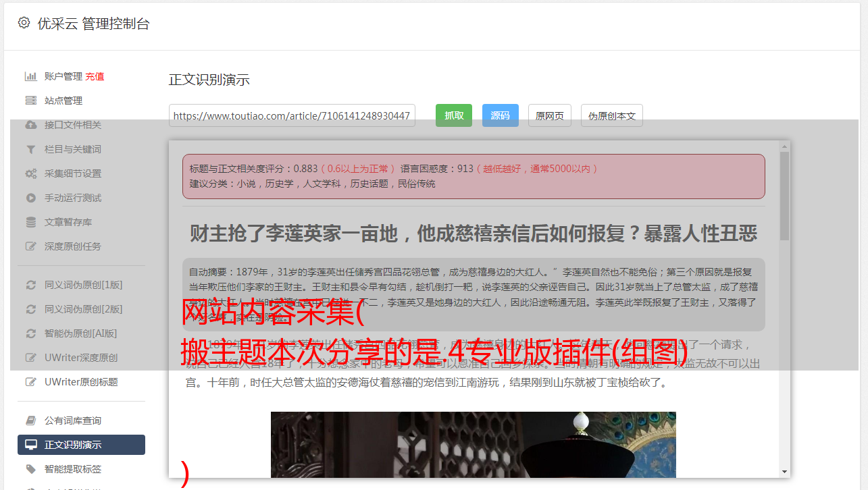Viewport: 868px width, 490px height.
Task: Click the result panel scrollbar thumb
Action: 784,196
